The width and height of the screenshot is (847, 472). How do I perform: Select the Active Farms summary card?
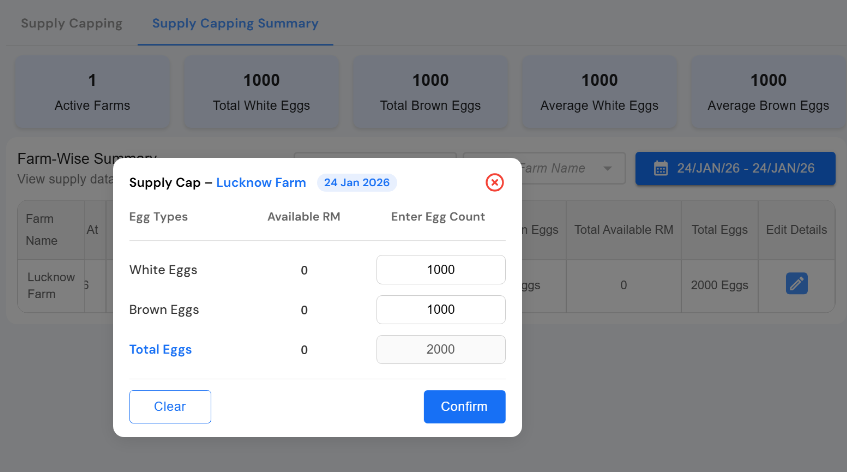click(92, 91)
